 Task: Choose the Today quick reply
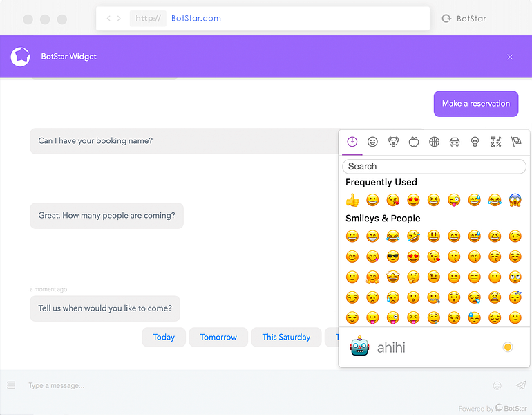tap(164, 337)
